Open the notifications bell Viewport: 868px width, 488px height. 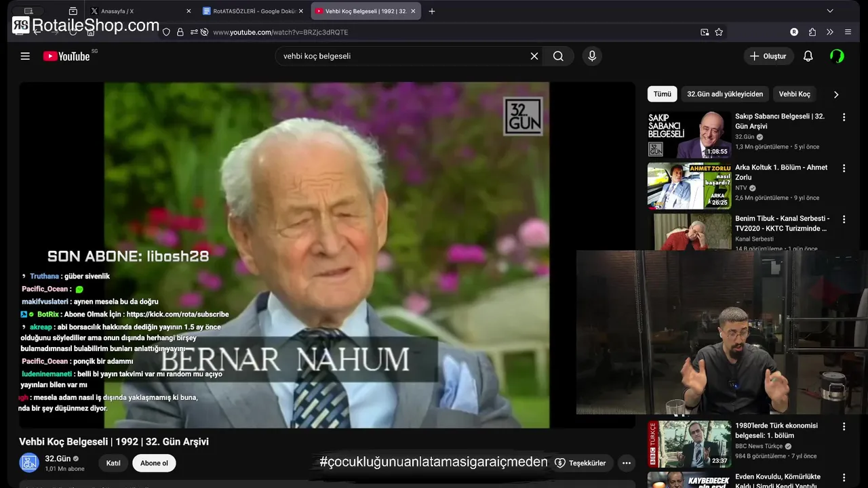pyautogui.click(x=808, y=56)
